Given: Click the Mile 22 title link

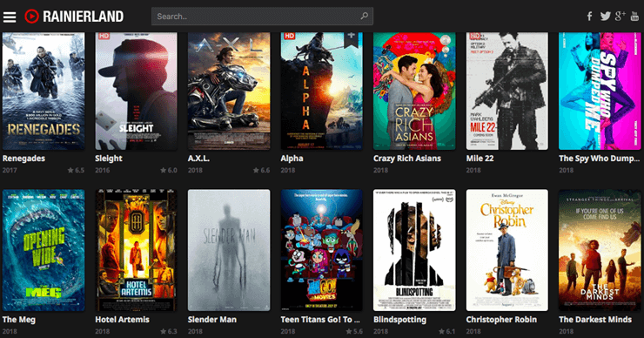Looking at the screenshot, I should (480, 159).
